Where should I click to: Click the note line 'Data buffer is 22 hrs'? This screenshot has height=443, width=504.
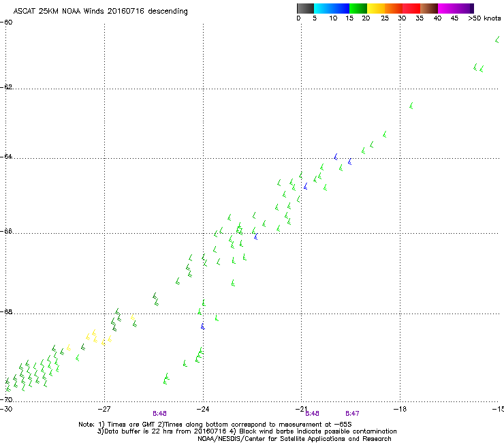[247, 431]
